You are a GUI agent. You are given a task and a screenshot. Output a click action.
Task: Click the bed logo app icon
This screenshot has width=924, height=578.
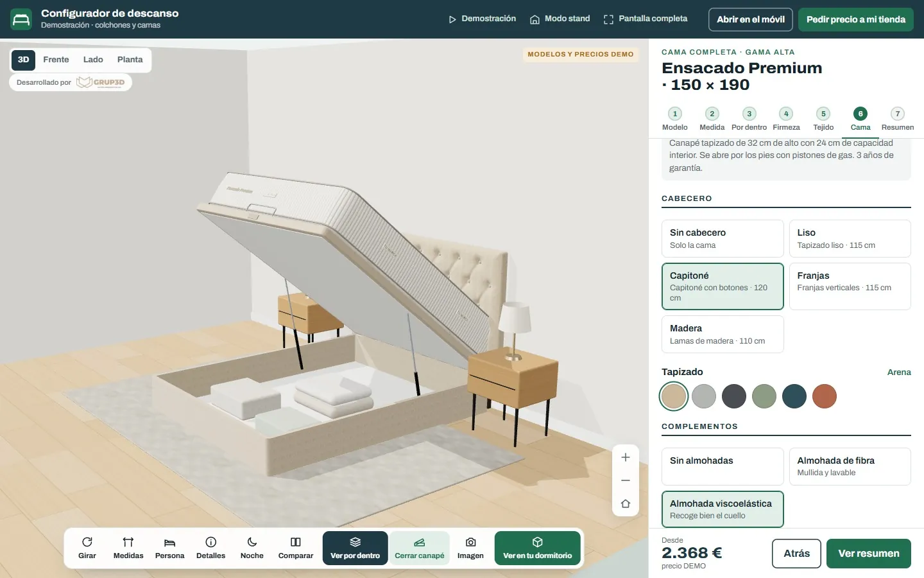pyautogui.click(x=21, y=19)
